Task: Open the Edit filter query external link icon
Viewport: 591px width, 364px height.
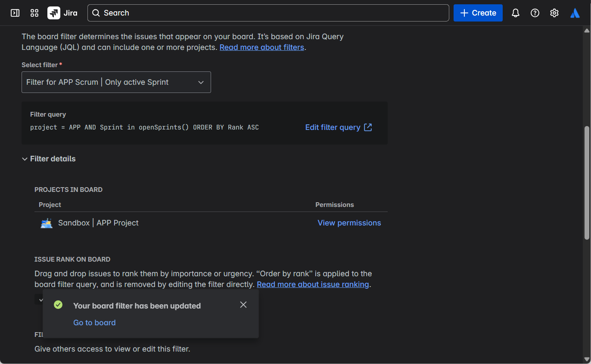Action: 368,127
